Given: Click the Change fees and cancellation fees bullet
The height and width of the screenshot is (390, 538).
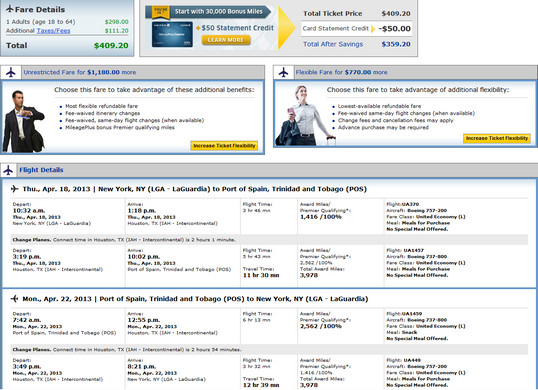Looking at the screenshot, I should (396, 120).
